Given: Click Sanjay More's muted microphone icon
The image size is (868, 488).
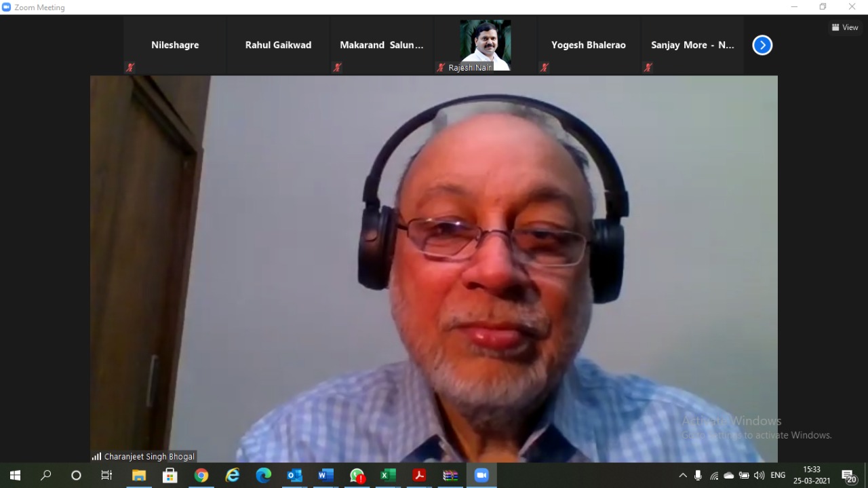Looking at the screenshot, I should (648, 67).
